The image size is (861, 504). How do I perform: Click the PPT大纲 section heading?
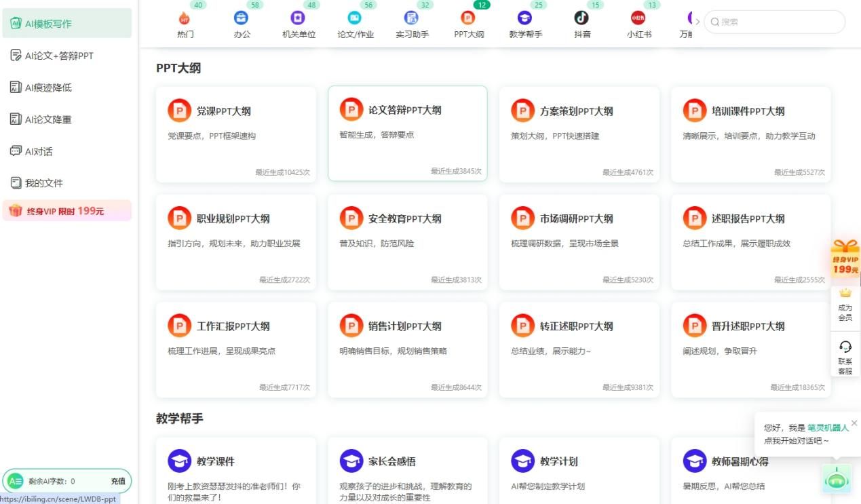click(x=178, y=68)
